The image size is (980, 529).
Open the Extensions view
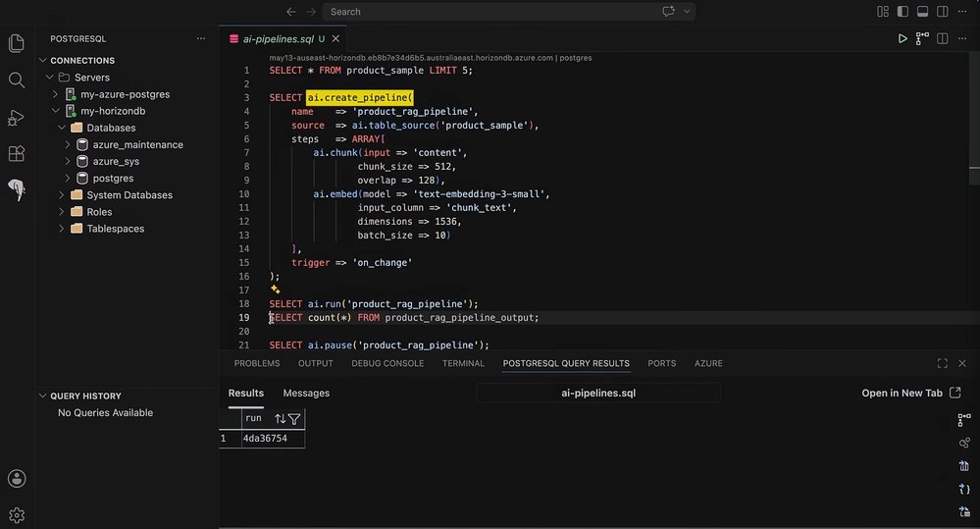pos(17,153)
